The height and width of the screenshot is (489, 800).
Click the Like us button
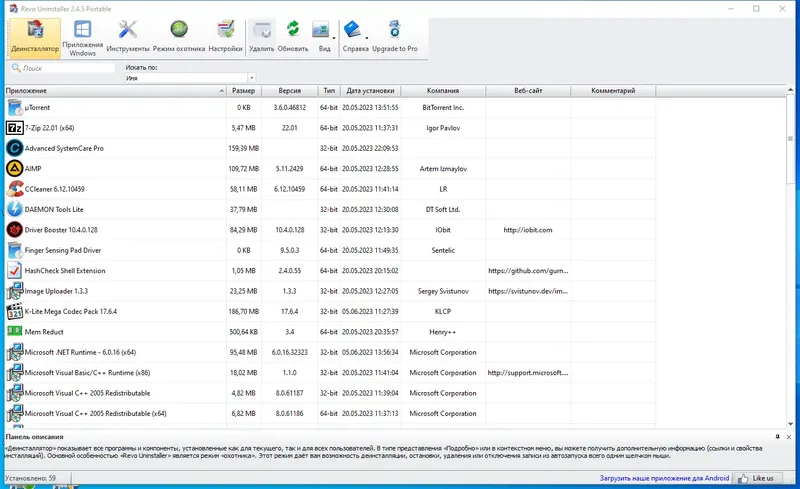759,478
